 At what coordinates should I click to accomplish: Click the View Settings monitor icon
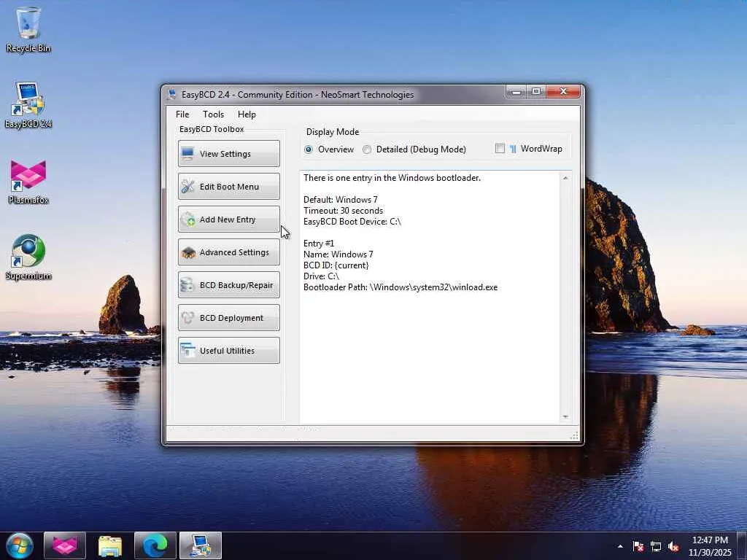tap(187, 154)
